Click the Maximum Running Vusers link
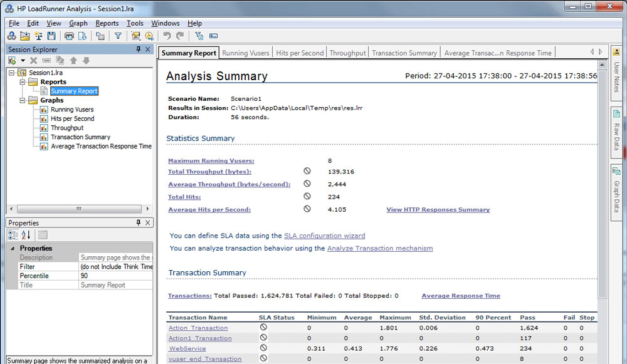627x364 pixels. coord(211,160)
